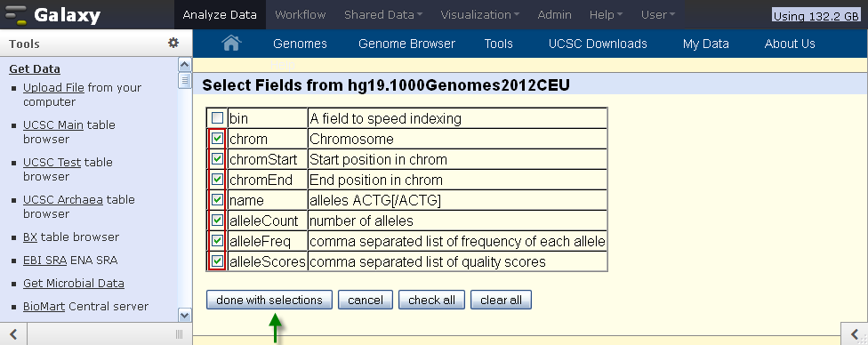Collapse left Tools panel with arrow
Image resolution: width=868 pixels, height=345 pixels.
13,334
